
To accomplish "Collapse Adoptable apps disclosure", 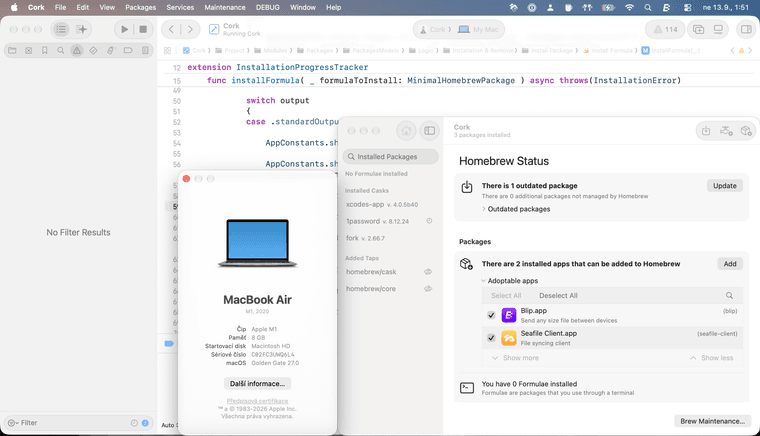I will (484, 281).
